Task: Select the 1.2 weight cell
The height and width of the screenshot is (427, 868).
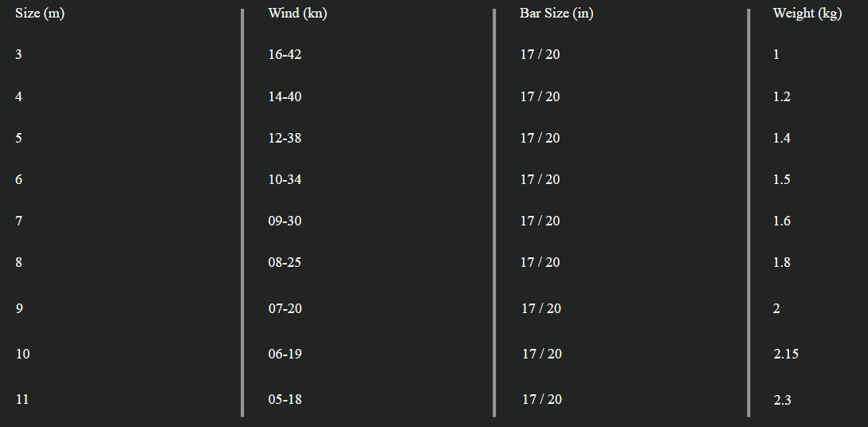Action: point(781,96)
